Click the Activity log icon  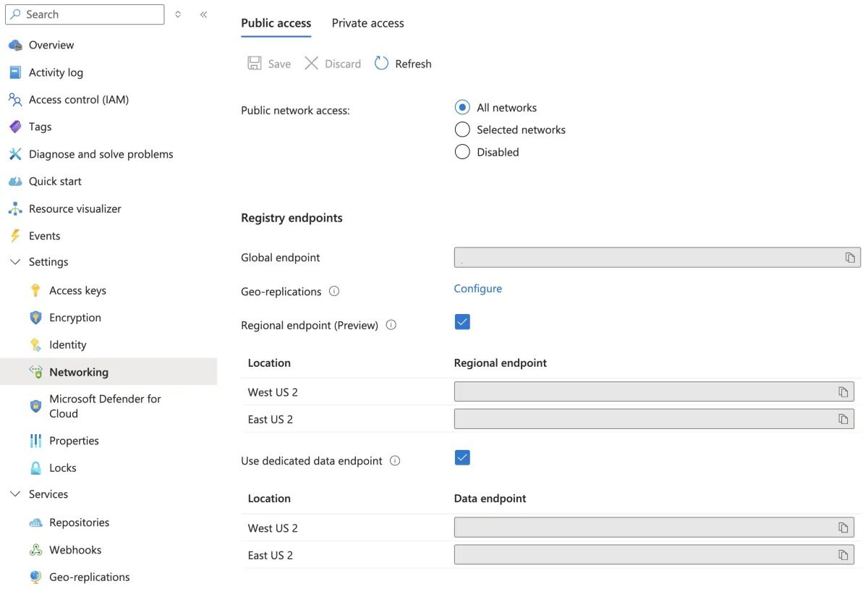point(15,72)
